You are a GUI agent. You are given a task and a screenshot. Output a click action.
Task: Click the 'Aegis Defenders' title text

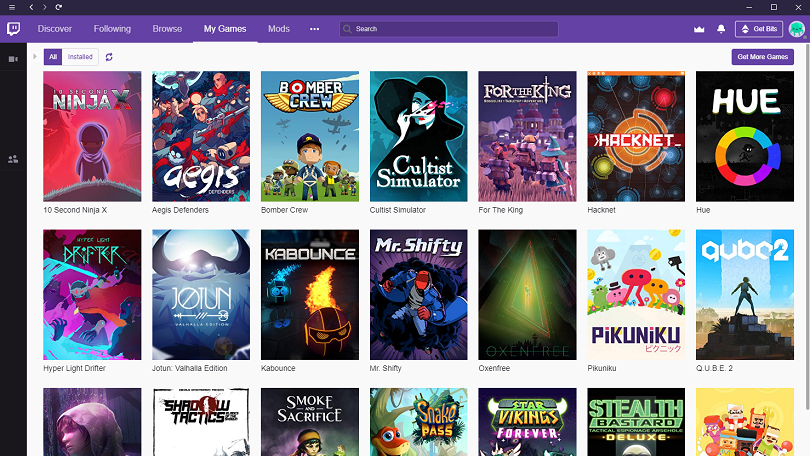pos(180,210)
